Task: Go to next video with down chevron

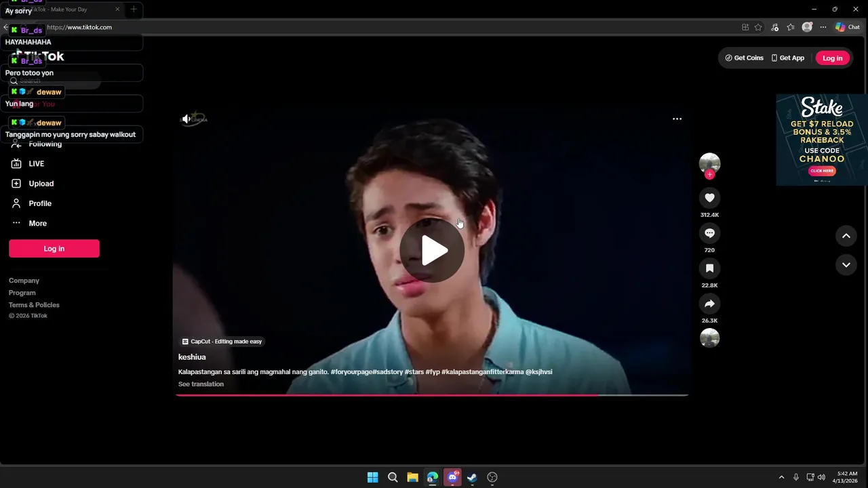Action: 846,265
